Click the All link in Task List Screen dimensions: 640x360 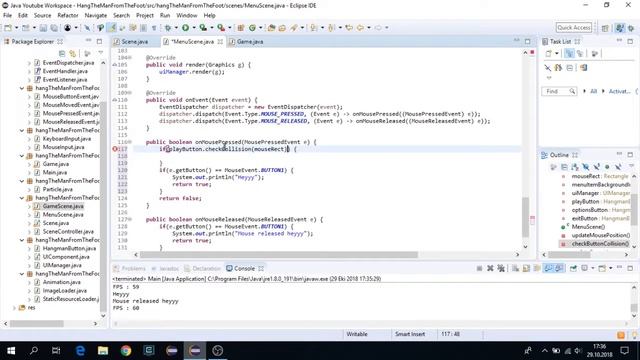(x=593, y=91)
